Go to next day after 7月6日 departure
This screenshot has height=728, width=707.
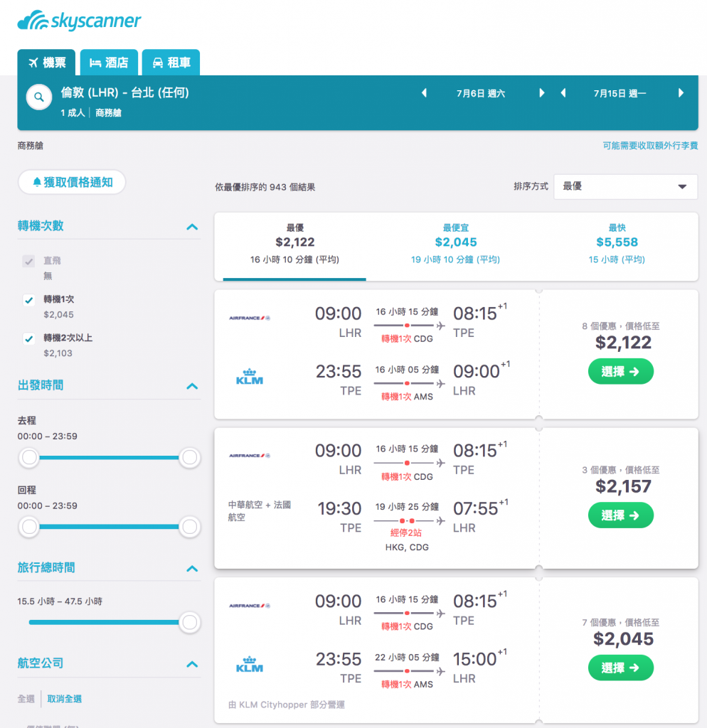point(542,93)
